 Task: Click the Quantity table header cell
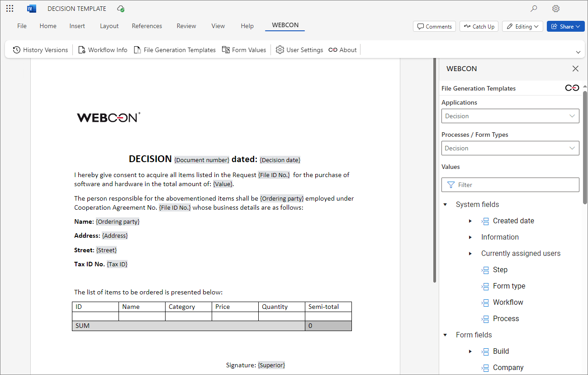click(x=282, y=307)
